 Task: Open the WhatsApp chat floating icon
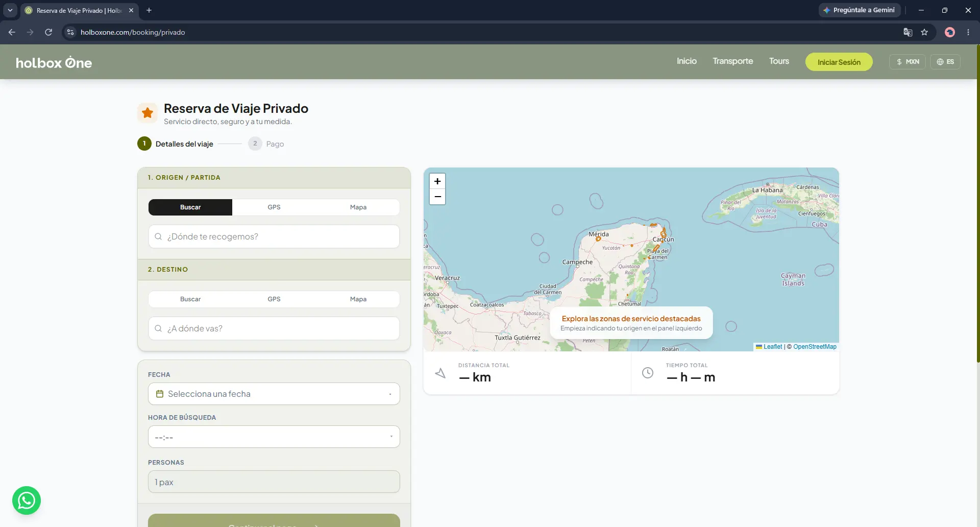[x=27, y=500]
